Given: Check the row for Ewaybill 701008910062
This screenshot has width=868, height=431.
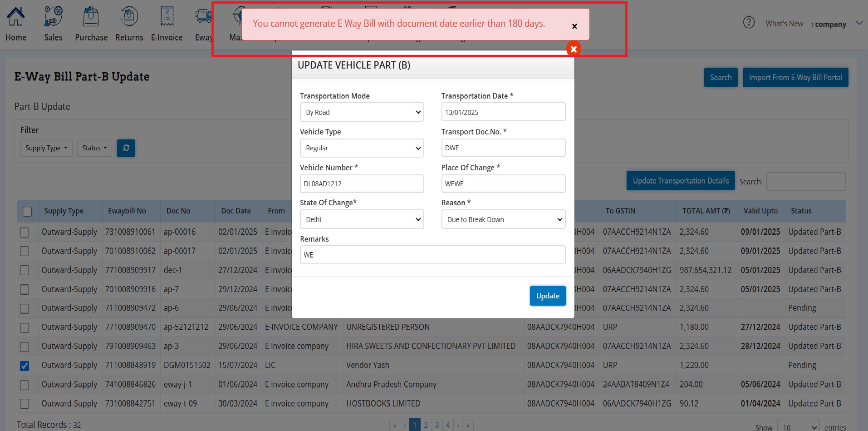Looking at the screenshot, I should 25,251.
